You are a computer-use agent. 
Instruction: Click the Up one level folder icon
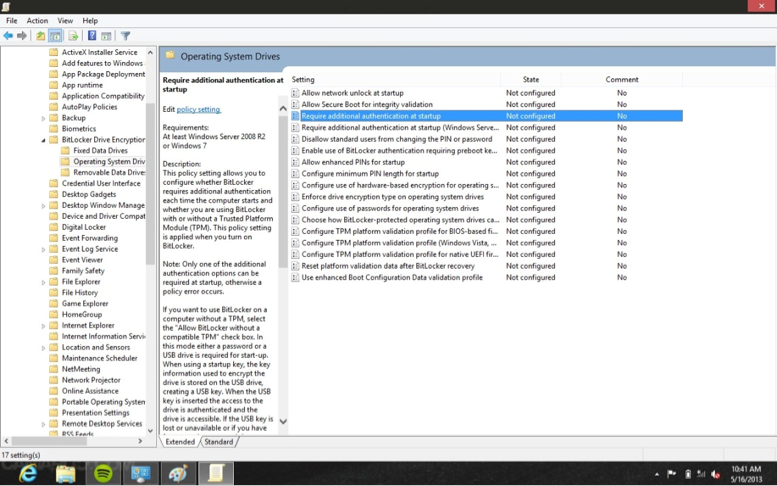coord(41,36)
